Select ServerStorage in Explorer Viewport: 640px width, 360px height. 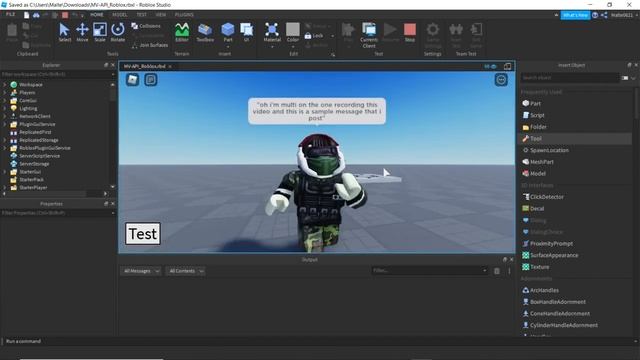click(34, 164)
